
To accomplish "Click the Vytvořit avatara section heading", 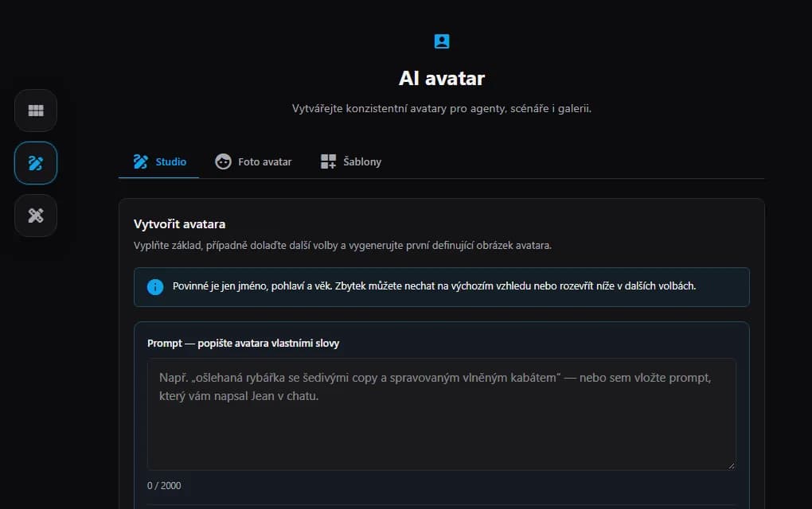I will 179,224.
